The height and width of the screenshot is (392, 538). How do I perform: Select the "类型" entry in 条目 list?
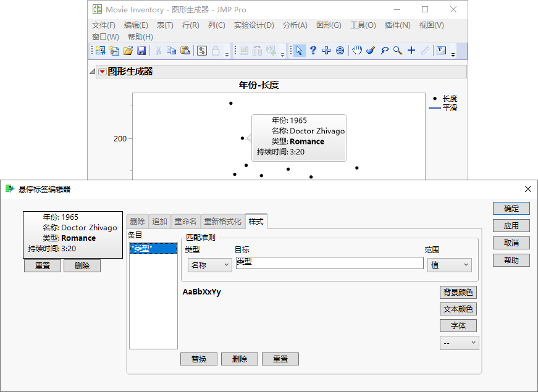click(x=153, y=248)
